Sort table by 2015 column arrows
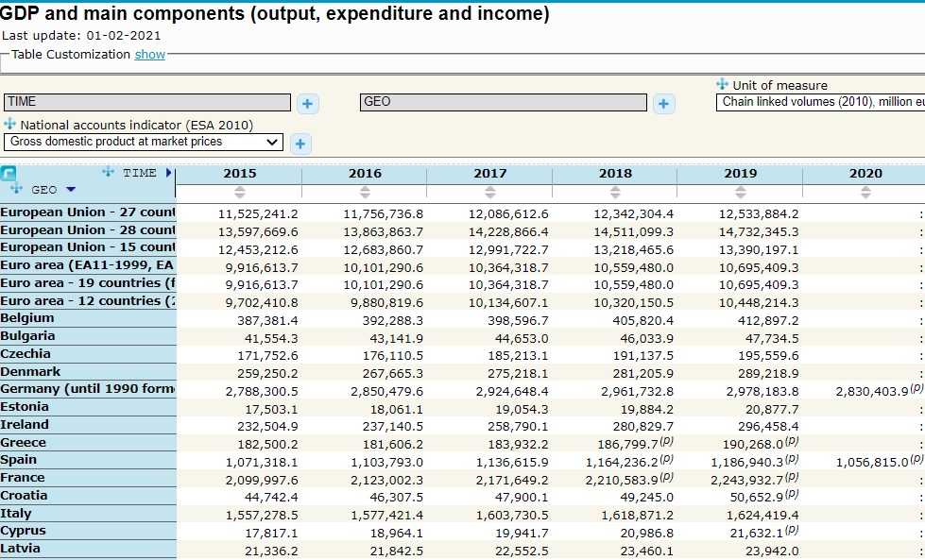The width and height of the screenshot is (925, 560). tap(239, 192)
